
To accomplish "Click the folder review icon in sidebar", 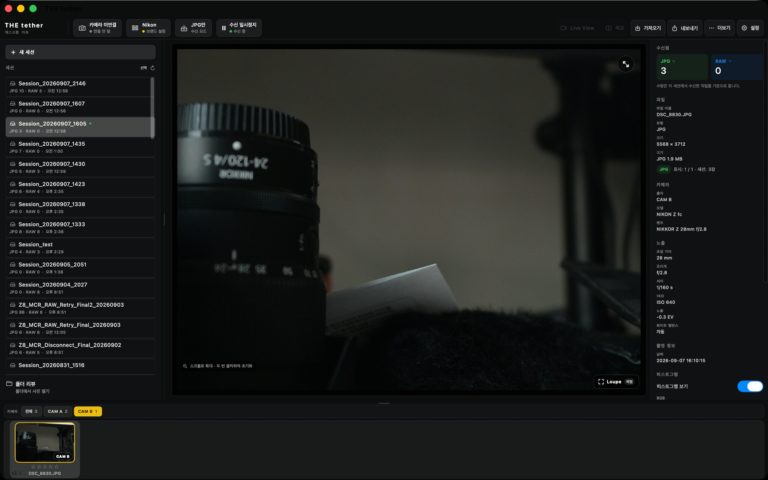I will 9,384.
